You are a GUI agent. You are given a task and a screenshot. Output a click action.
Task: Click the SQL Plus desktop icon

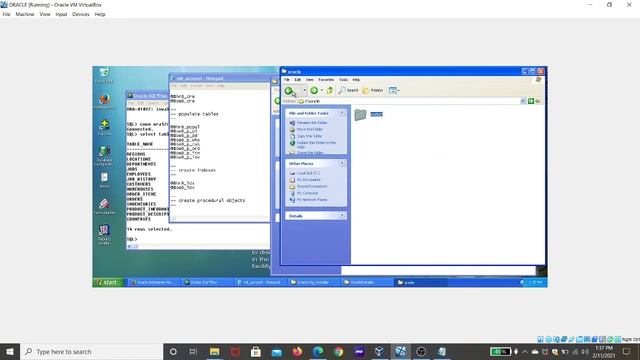click(104, 127)
